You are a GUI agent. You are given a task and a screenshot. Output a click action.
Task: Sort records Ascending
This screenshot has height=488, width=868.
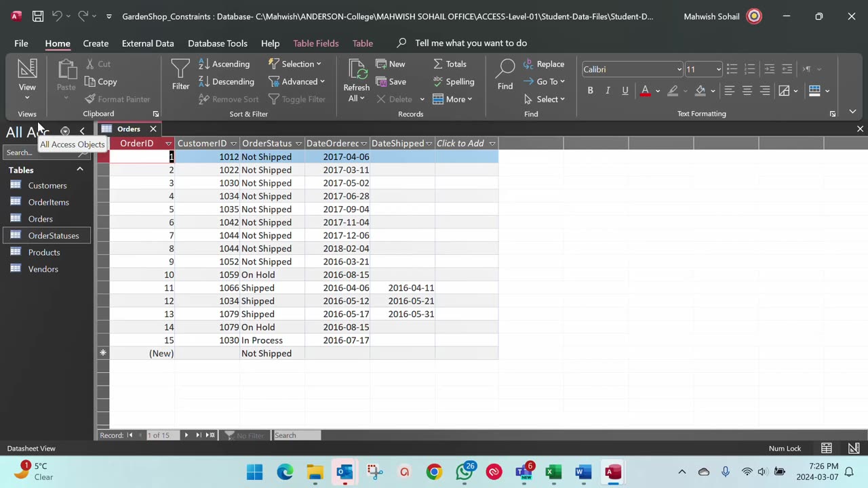224,64
